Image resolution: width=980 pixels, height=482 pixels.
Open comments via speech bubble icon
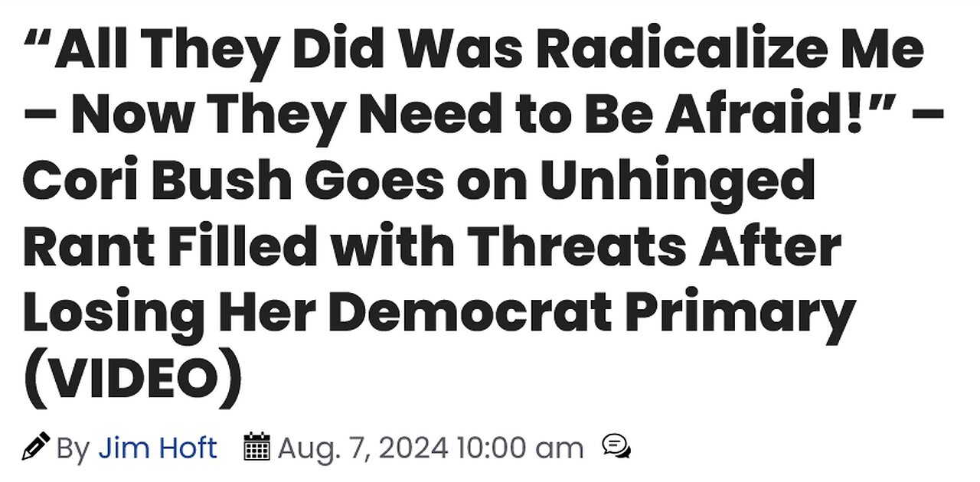pyautogui.click(x=616, y=446)
